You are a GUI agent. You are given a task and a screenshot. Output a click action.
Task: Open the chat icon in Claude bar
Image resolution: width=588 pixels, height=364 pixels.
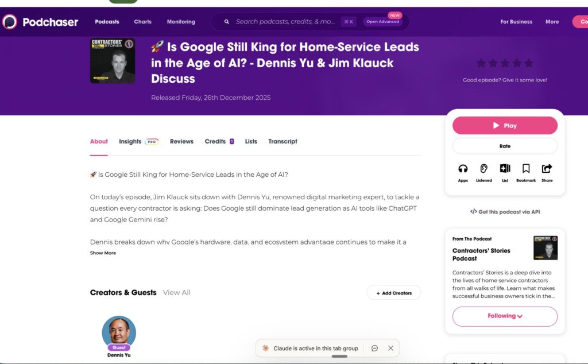click(374, 348)
